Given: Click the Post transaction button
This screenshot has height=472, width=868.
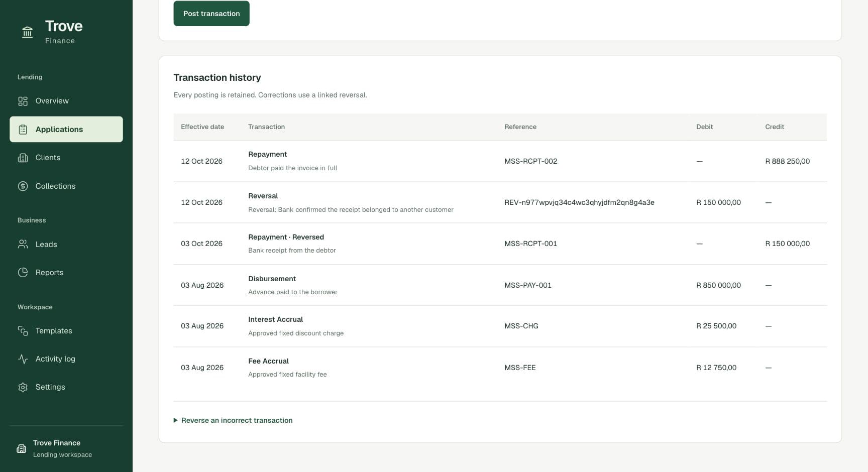Looking at the screenshot, I should [x=211, y=14].
